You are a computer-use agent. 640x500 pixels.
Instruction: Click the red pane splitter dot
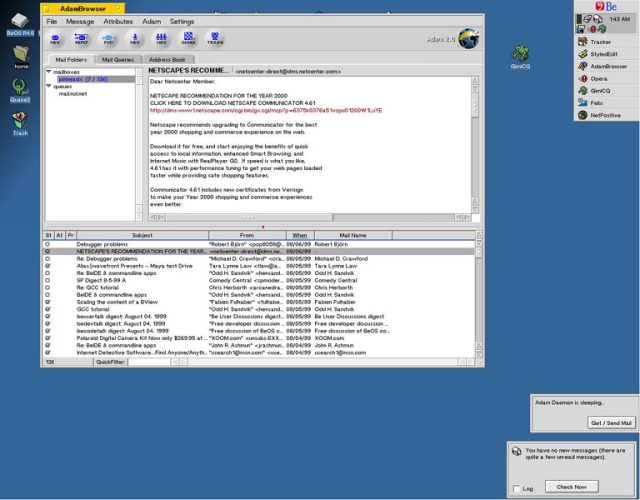click(x=263, y=227)
